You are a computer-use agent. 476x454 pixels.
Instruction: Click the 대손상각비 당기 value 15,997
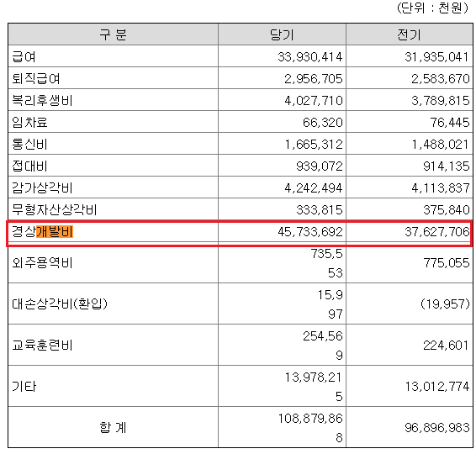point(330,304)
